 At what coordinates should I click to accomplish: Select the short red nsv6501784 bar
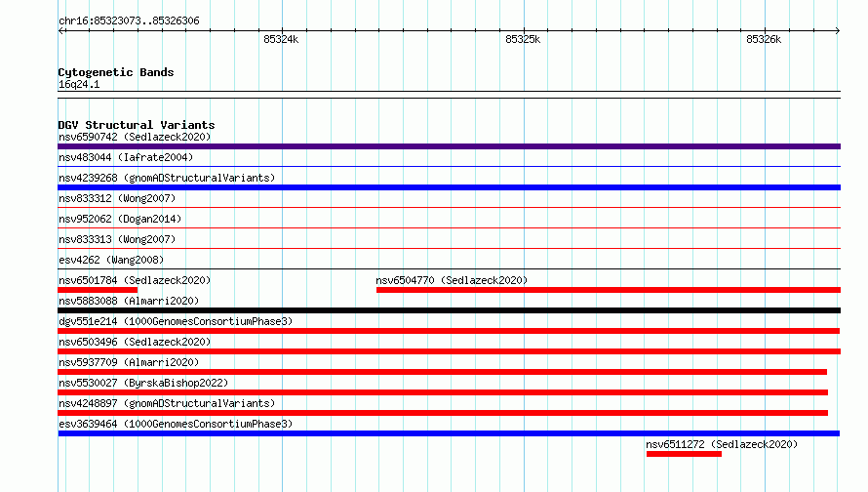(x=98, y=290)
